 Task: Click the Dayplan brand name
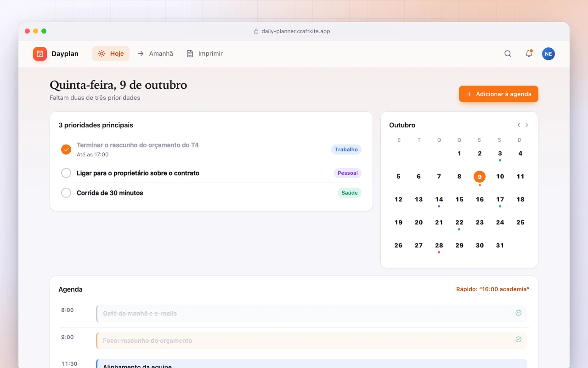65,54
